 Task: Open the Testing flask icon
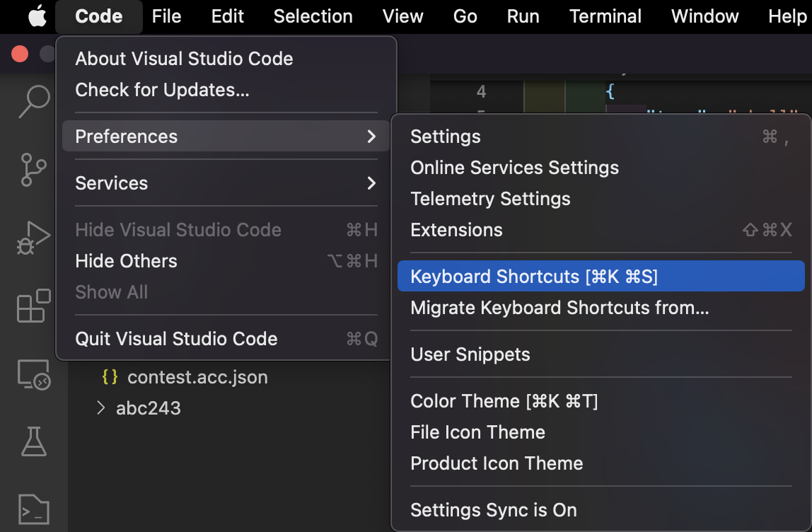click(x=33, y=441)
